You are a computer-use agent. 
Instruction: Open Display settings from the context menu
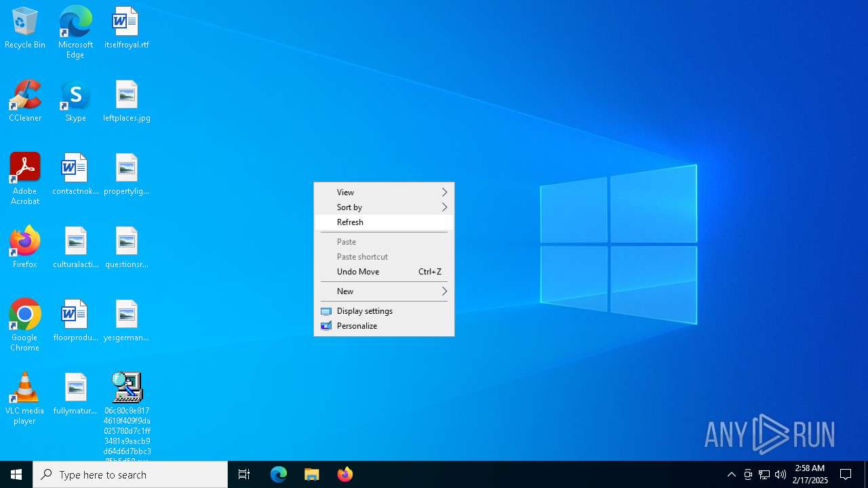click(384, 311)
